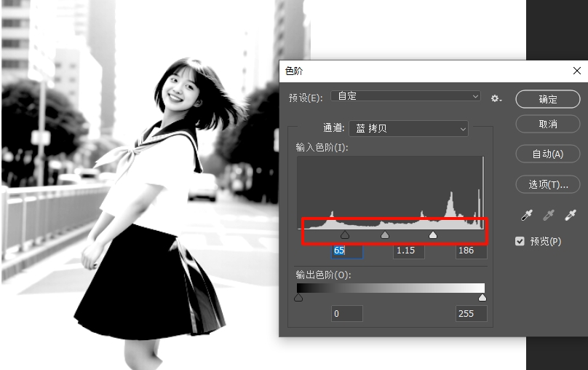Click the 输入色阶(I) label
This screenshot has width=588, height=370.
click(322, 147)
